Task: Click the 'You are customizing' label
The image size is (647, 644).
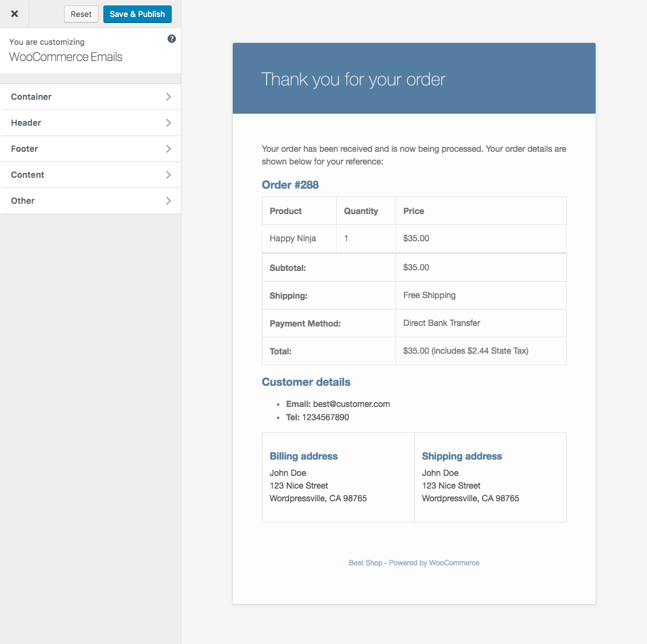Action: pyautogui.click(x=47, y=42)
